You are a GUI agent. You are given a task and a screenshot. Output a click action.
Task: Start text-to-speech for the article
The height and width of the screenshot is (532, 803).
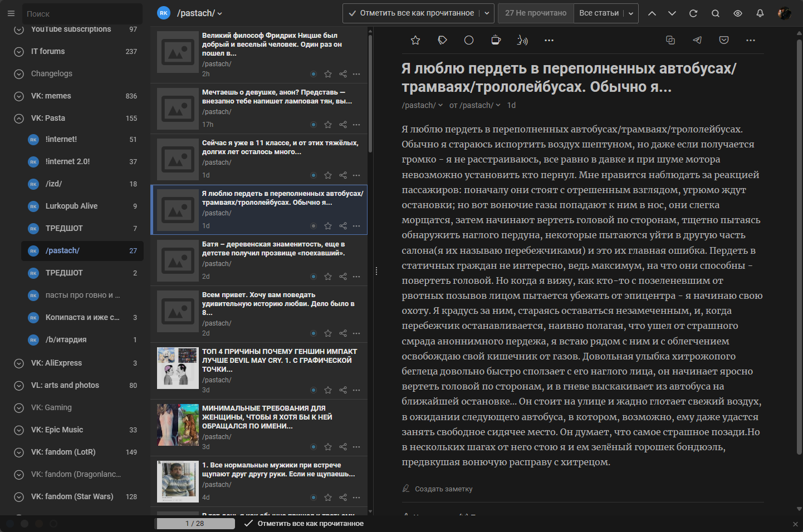(x=522, y=40)
